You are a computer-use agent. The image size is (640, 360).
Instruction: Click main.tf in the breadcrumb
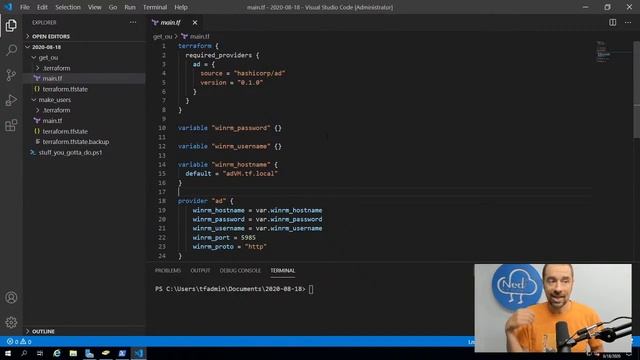tap(199, 36)
